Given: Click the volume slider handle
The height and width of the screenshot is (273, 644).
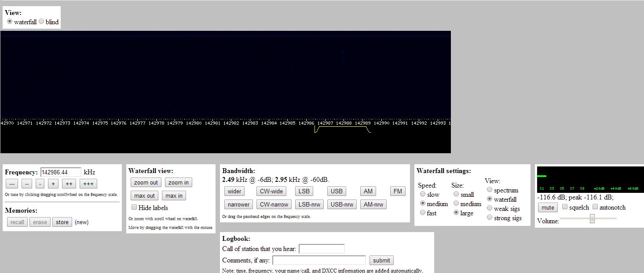Looking at the screenshot, I should (x=592, y=218).
